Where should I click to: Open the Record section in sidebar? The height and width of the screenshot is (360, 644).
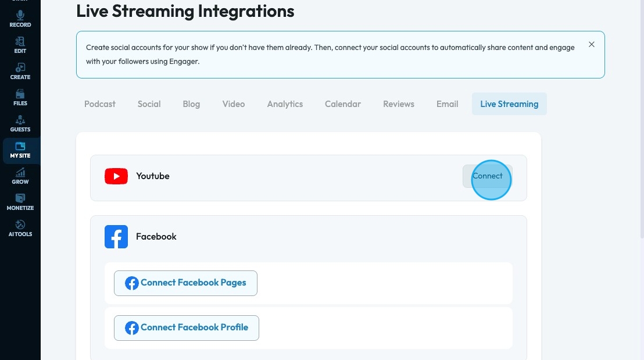coord(20,19)
